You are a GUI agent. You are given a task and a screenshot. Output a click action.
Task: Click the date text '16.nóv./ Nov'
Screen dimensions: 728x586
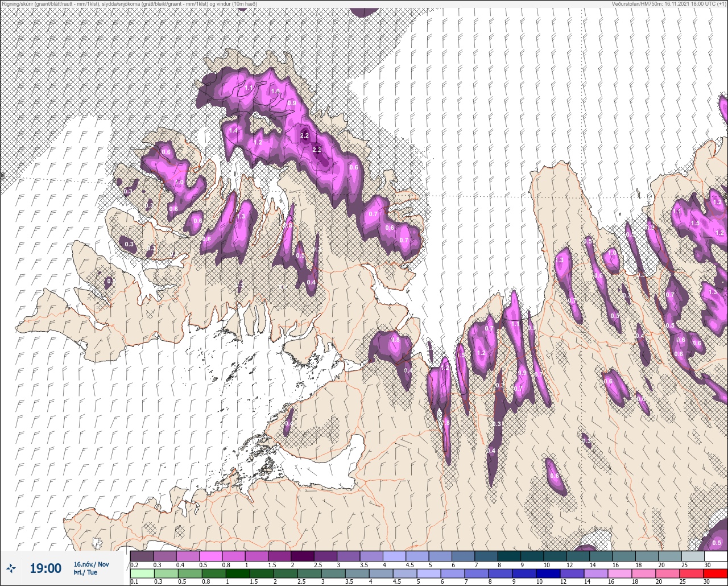click(91, 564)
